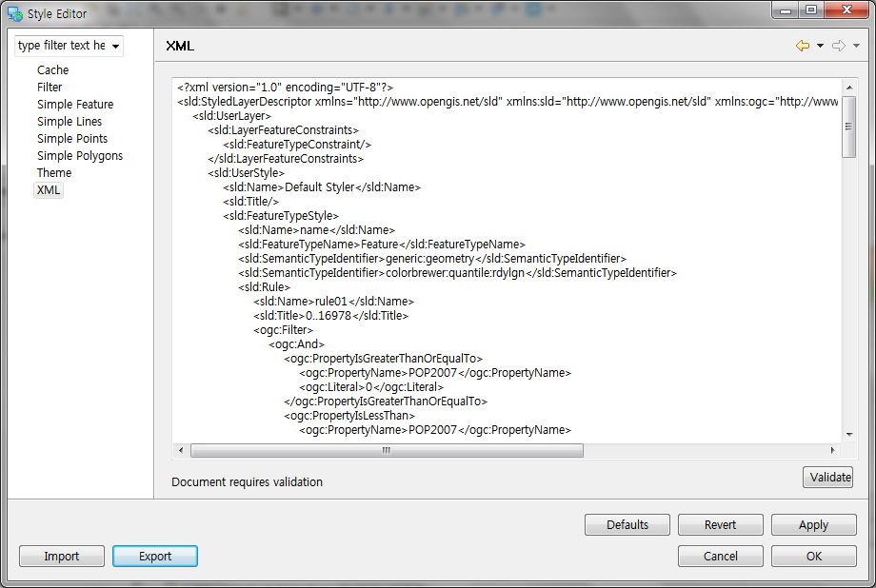Open the back arrow history dropdown

820,45
